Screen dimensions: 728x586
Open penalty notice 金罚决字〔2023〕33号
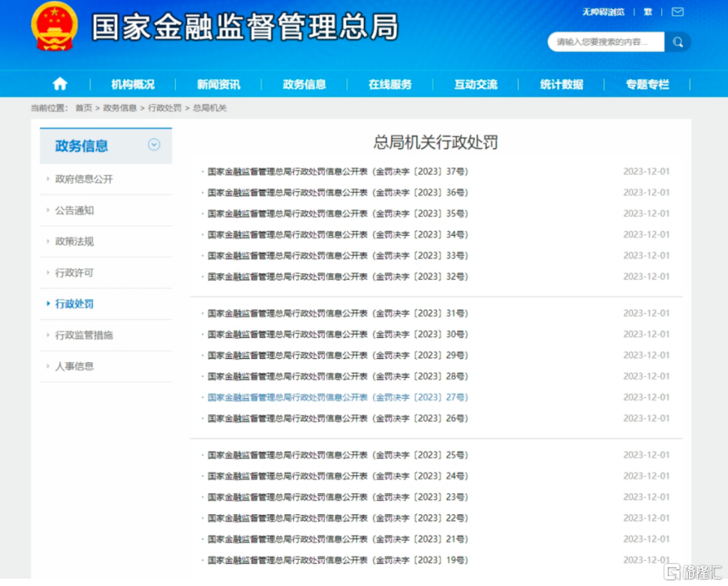click(338, 256)
